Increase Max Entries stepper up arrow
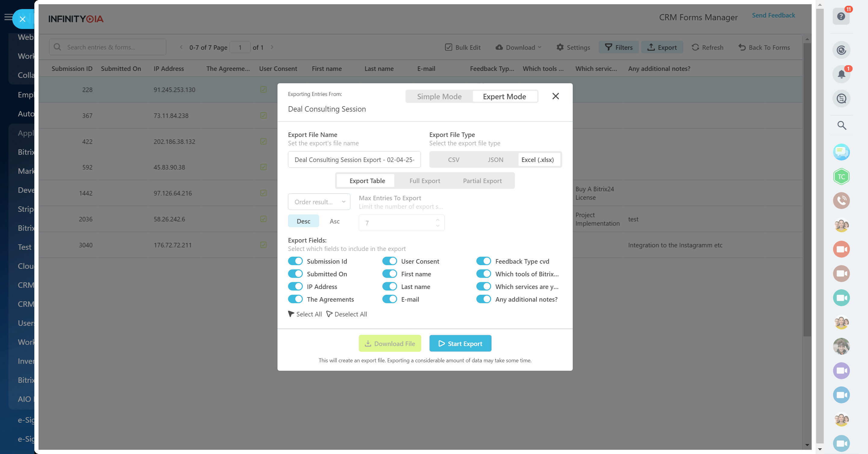 pos(437,220)
